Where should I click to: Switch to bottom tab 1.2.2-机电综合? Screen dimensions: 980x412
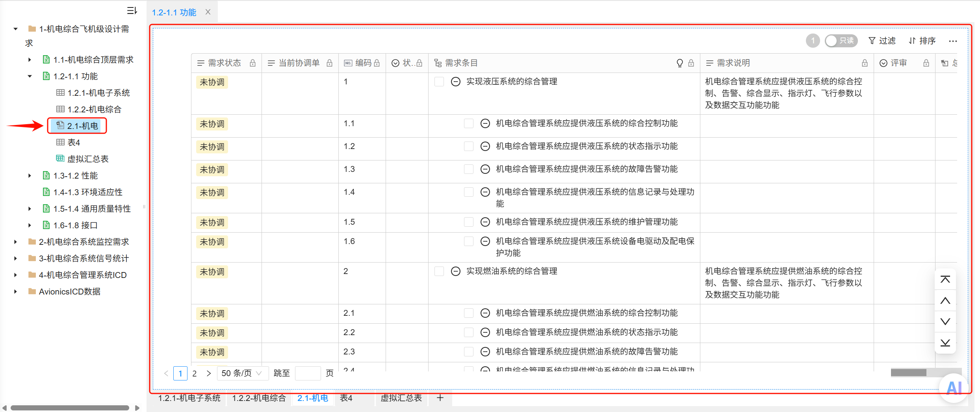point(259,398)
